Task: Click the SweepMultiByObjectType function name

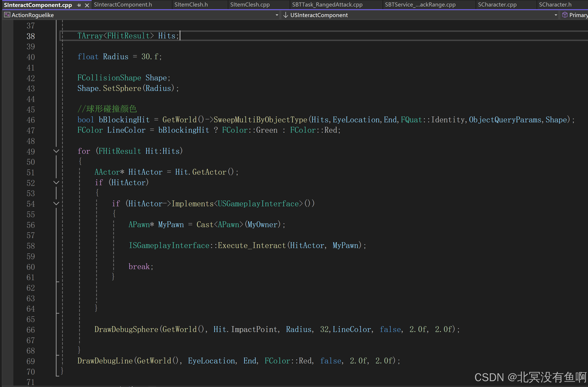Action: pyautogui.click(x=260, y=120)
